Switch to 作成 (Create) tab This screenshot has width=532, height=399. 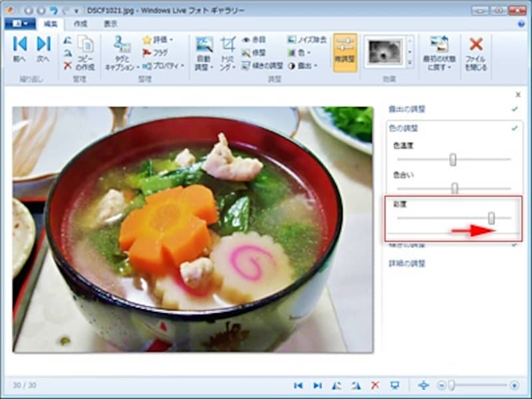80,24
